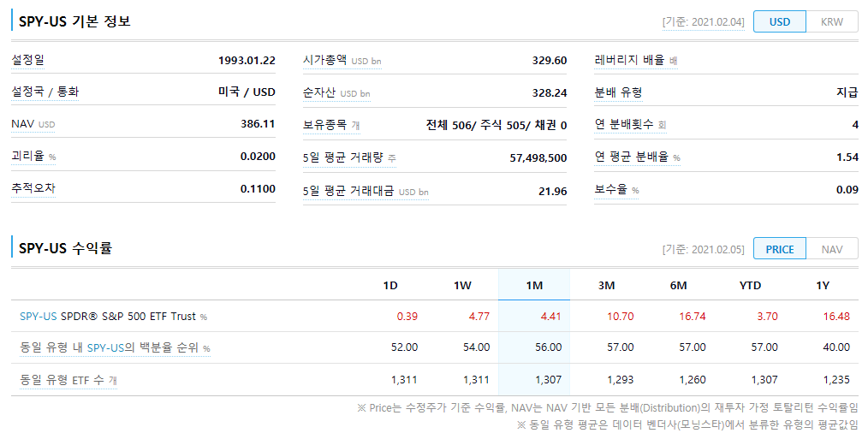
Task: Click the NAV USD label
Action: point(33,124)
